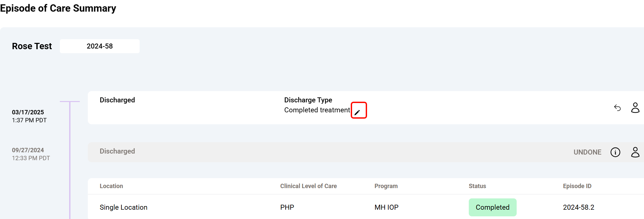Click episode ID 2024-58.2 in the table

[579, 207]
